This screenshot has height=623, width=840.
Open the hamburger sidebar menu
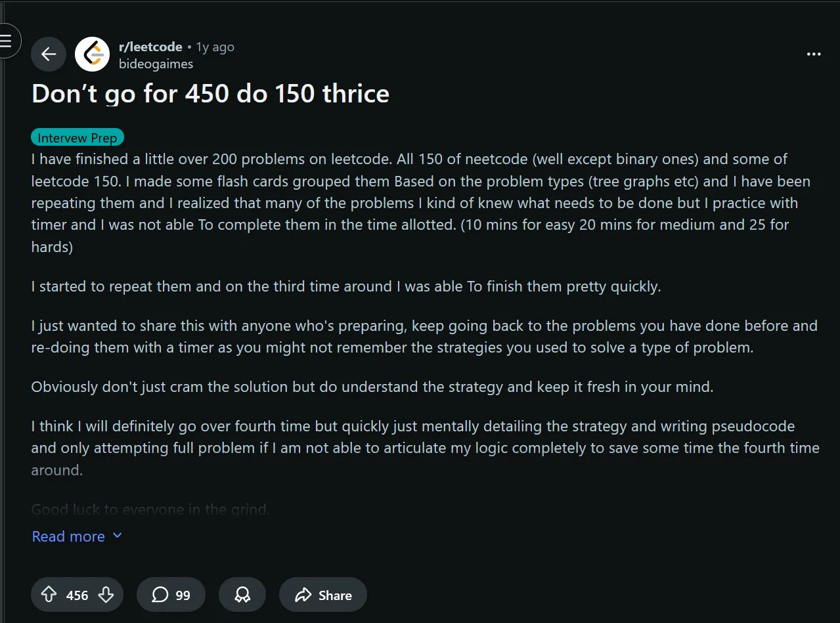[7, 41]
